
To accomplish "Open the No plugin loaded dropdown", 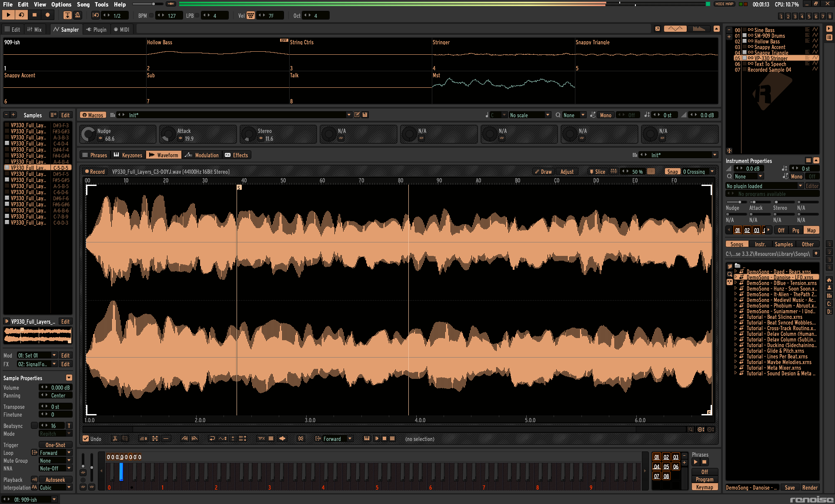I will 764,186.
